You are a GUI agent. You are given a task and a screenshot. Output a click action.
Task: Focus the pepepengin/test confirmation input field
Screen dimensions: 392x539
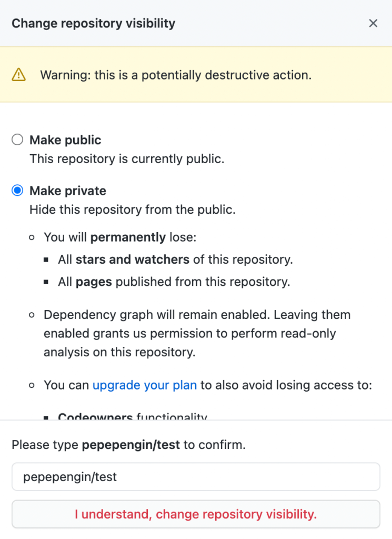click(x=196, y=477)
